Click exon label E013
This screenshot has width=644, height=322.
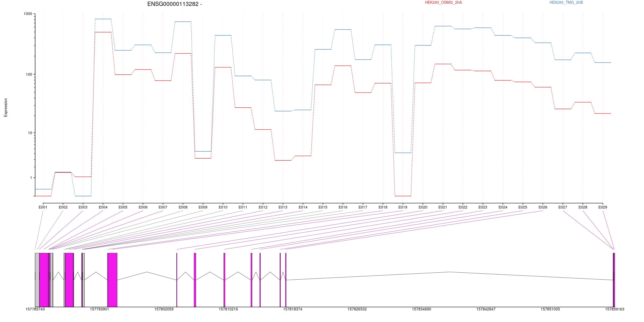coord(283,207)
